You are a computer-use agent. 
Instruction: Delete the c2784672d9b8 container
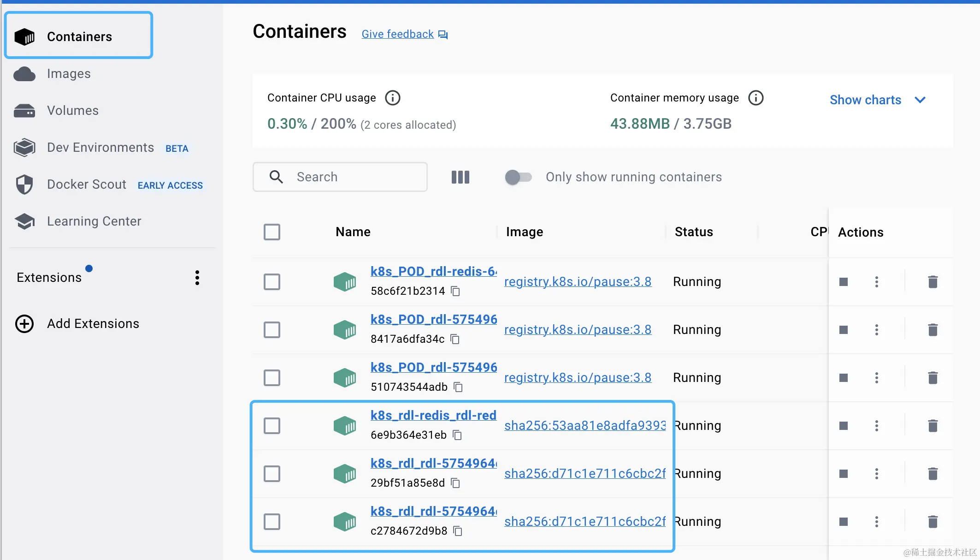[933, 522]
